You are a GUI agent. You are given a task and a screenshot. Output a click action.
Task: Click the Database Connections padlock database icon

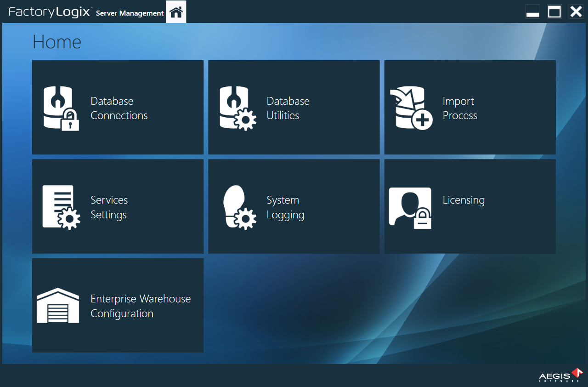[61, 108]
